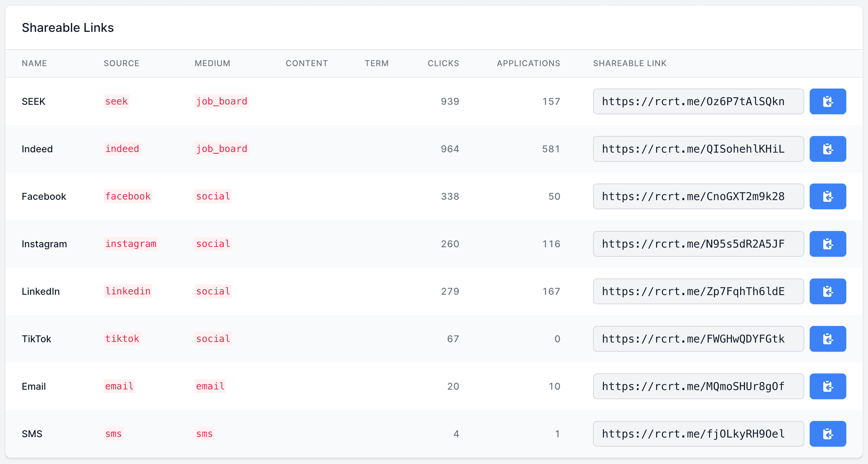Click the SEEK link URL field

tap(698, 101)
